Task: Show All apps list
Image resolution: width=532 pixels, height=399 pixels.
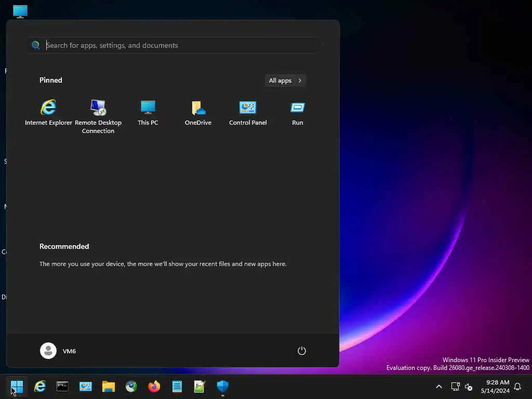Action: click(285, 81)
